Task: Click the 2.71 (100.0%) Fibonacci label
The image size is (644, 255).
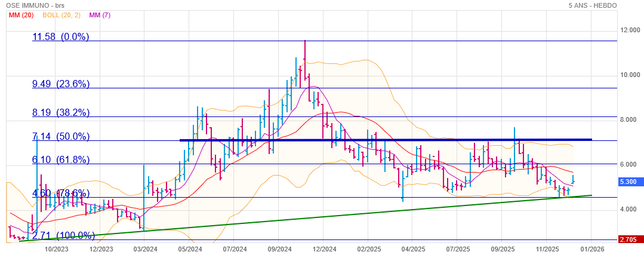Action: click(63, 235)
